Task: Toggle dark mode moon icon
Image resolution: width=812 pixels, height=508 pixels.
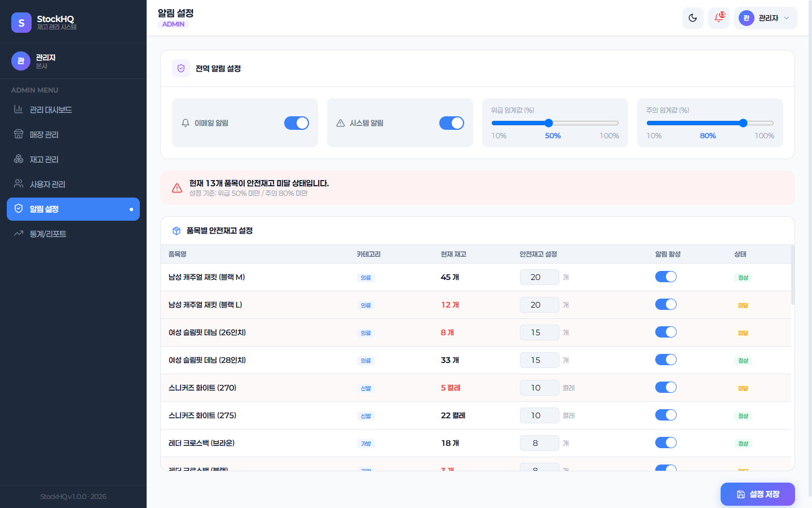Action: point(693,18)
